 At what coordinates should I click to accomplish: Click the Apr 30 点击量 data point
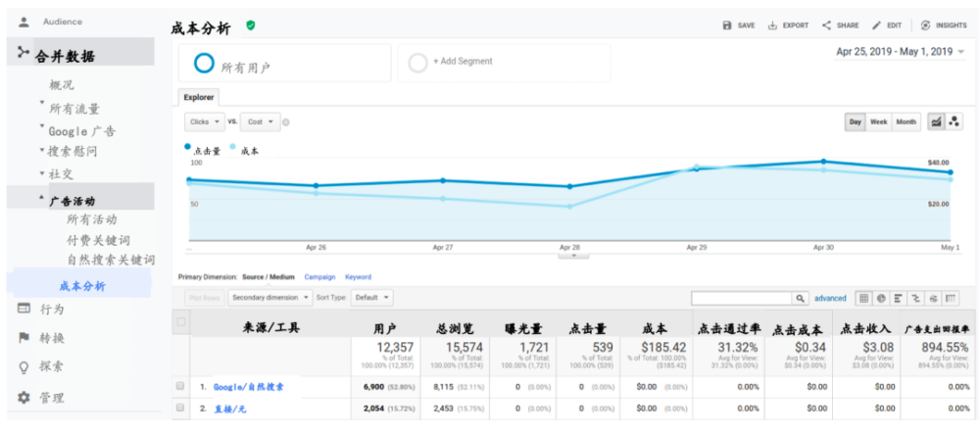point(823,162)
